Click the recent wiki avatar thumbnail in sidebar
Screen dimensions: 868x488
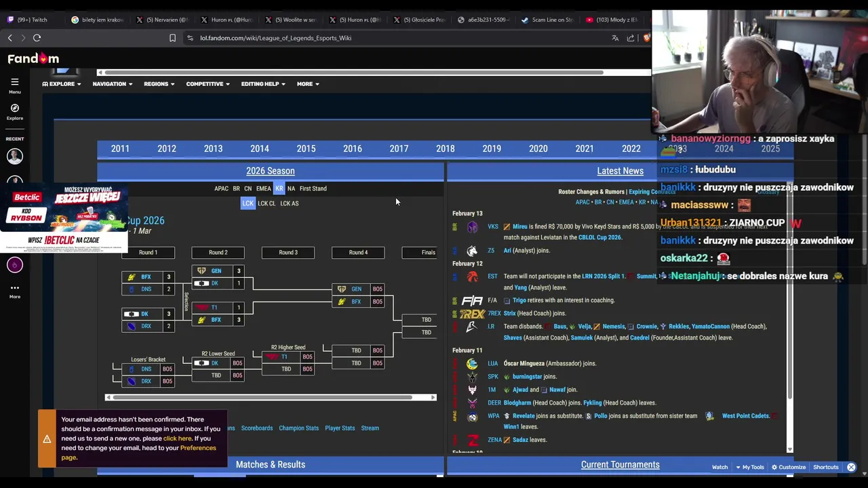pos(14,157)
